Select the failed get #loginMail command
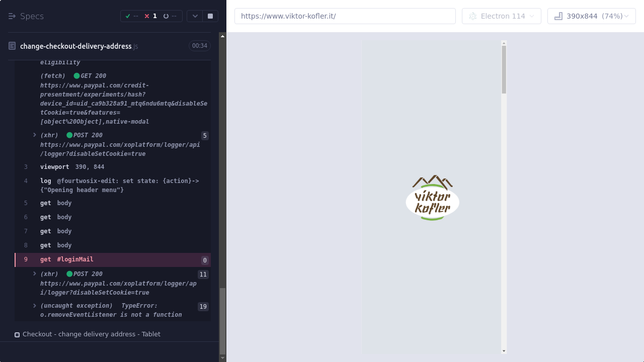Screen dimensions: 644x362 (74, 259)
